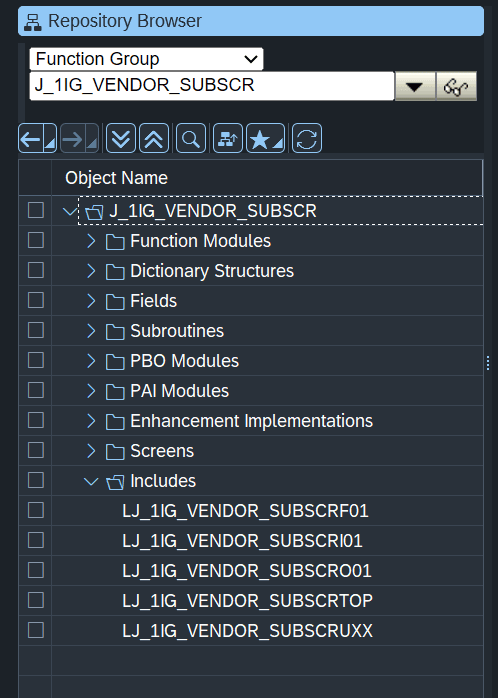Viewport: 498px width, 698px height.
Task: Click the glasses Display button
Action: click(456, 86)
